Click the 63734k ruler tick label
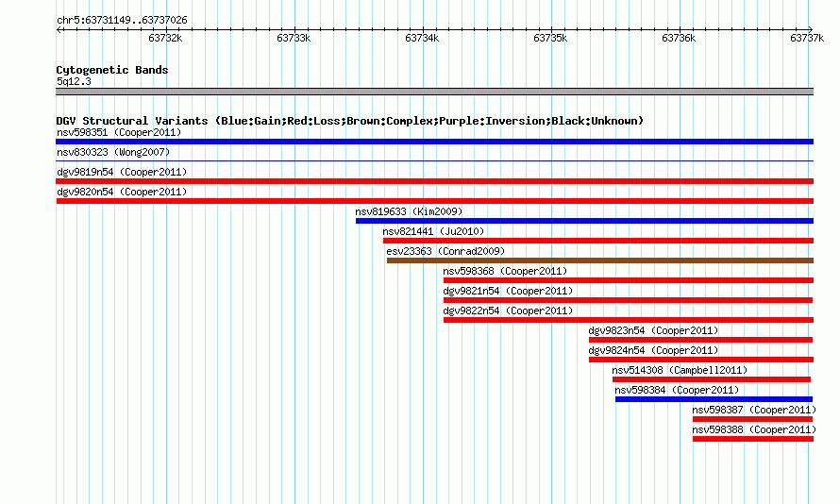Screen dimensions: 840x504 point(422,38)
